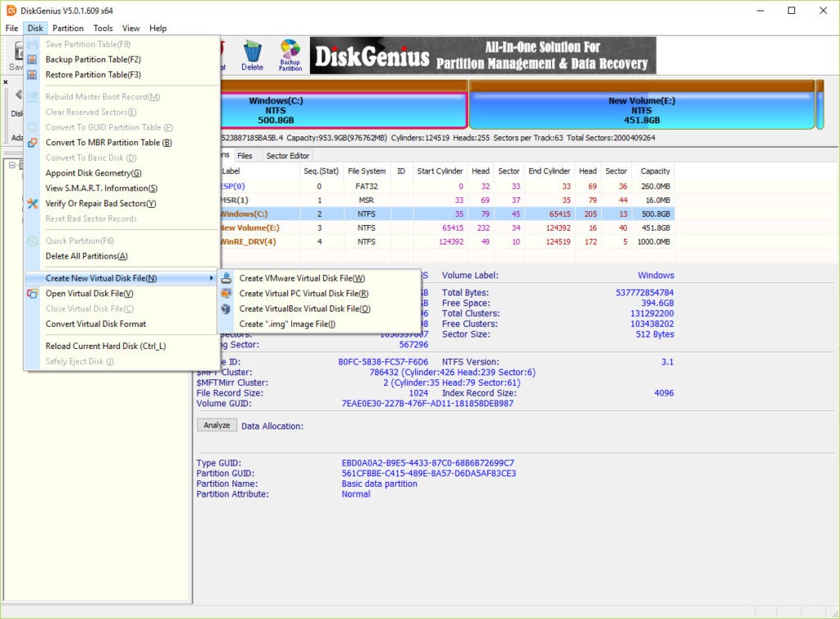This screenshot has width=840, height=619.
Task: Open the Partition menu
Action: (68, 29)
